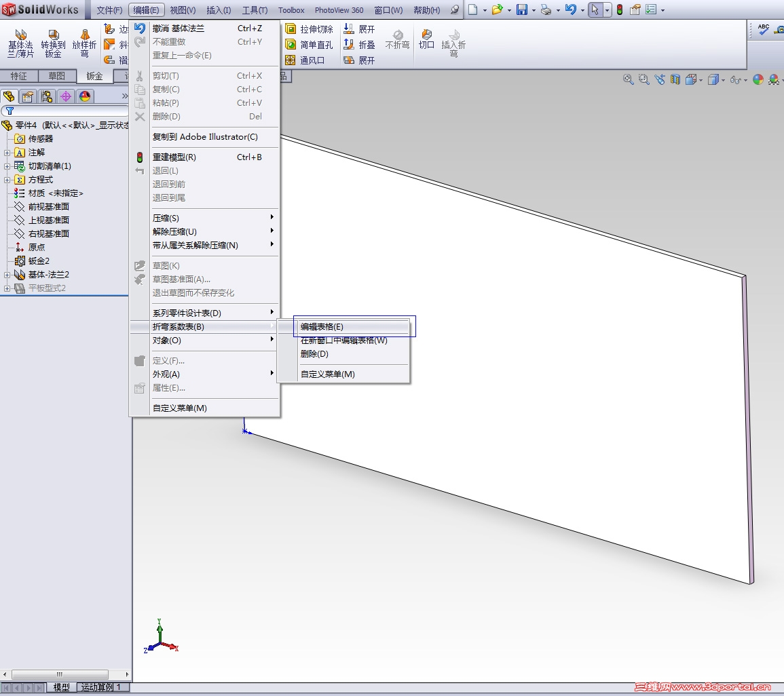Click 复制到 Adobe Illustrator(C)

tap(204, 137)
